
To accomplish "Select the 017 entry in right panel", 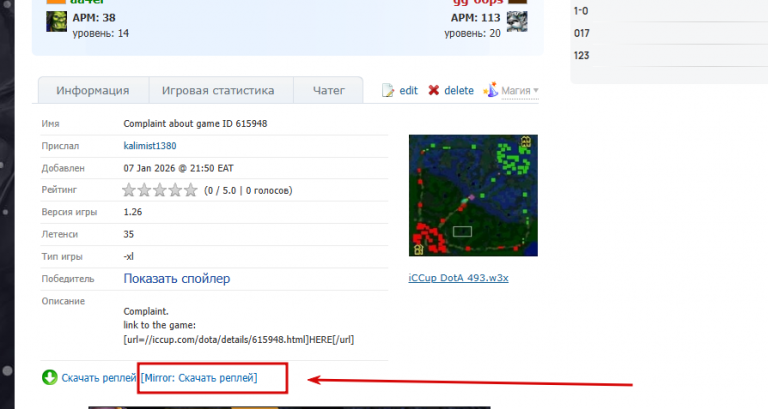I will (581, 33).
